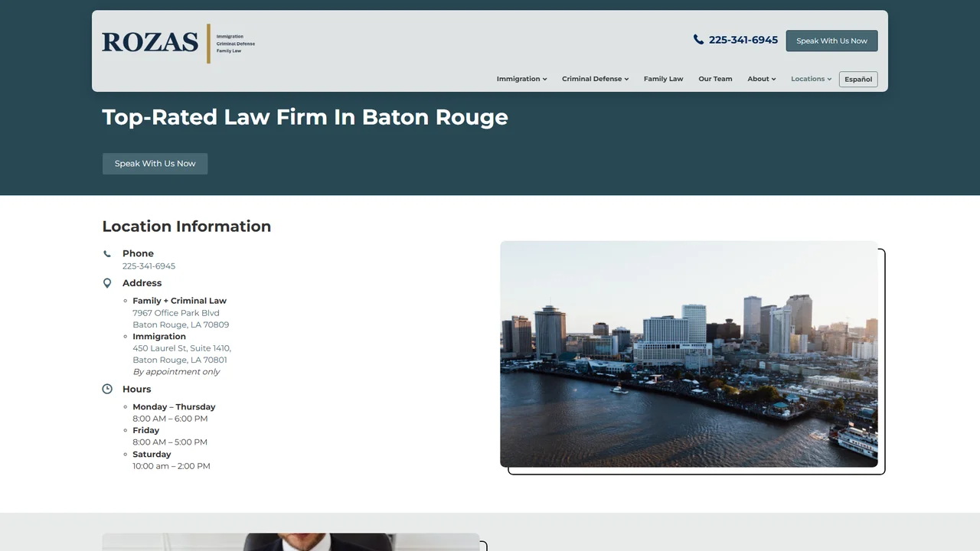Click the ROZAS logo
The image size is (980, 551).
point(178,43)
